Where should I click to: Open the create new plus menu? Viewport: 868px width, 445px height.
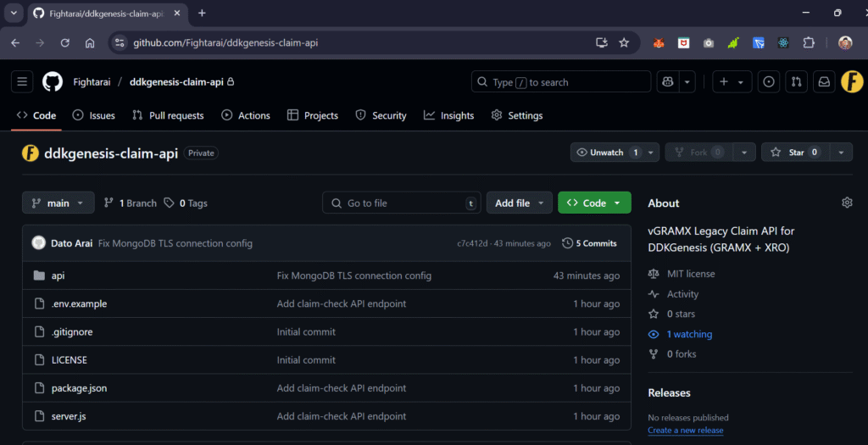pos(732,82)
